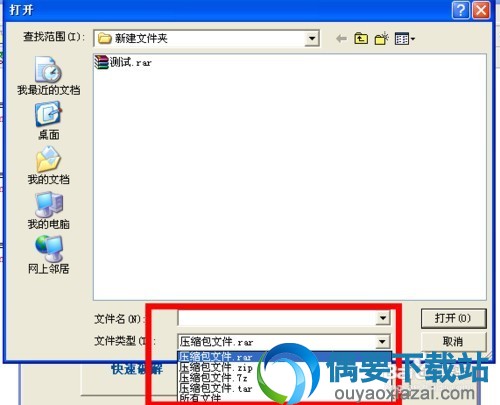The image size is (500, 405).
Task: Create new folder icon in toolbar
Action: point(381,39)
